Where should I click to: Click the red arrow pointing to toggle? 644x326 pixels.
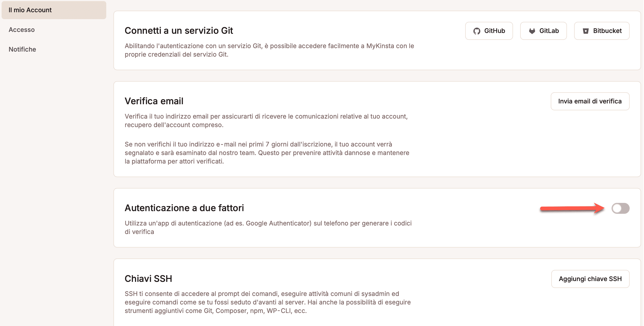pyautogui.click(x=573, y=208)
